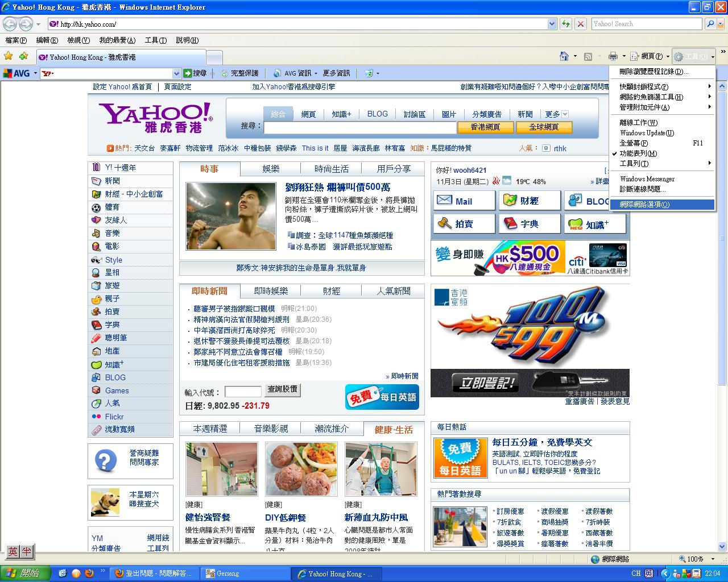Click the AVG 搜尋 search button
The width and height of the screenshot is (728, 582).
click(x=195, y=73)
